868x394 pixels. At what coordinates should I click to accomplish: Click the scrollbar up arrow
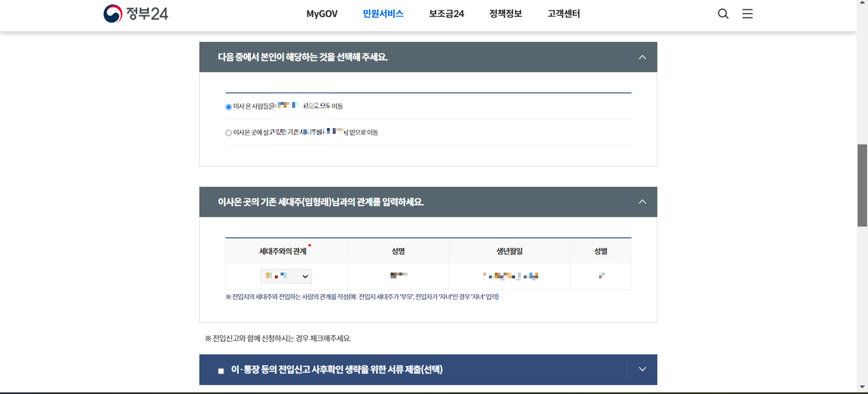tap(862, 2)
